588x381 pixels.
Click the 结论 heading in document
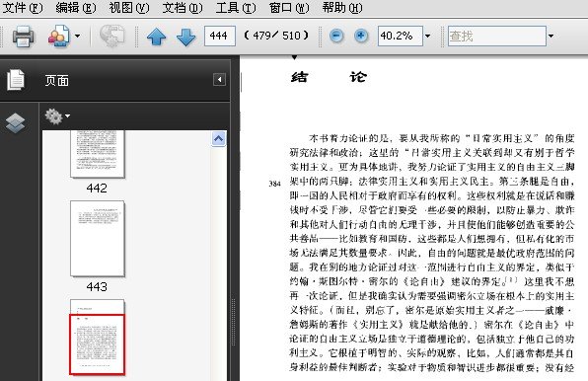tap(329, 77)
